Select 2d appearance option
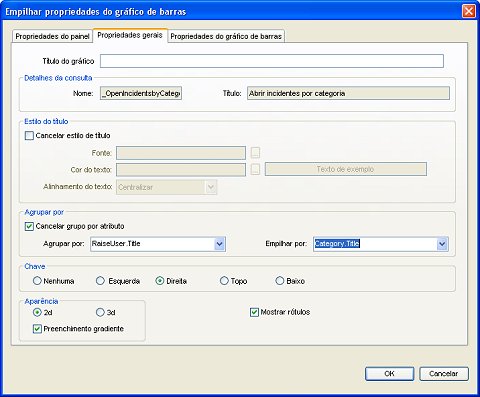Screen dimensions: 480x397 tap(37, 312)
